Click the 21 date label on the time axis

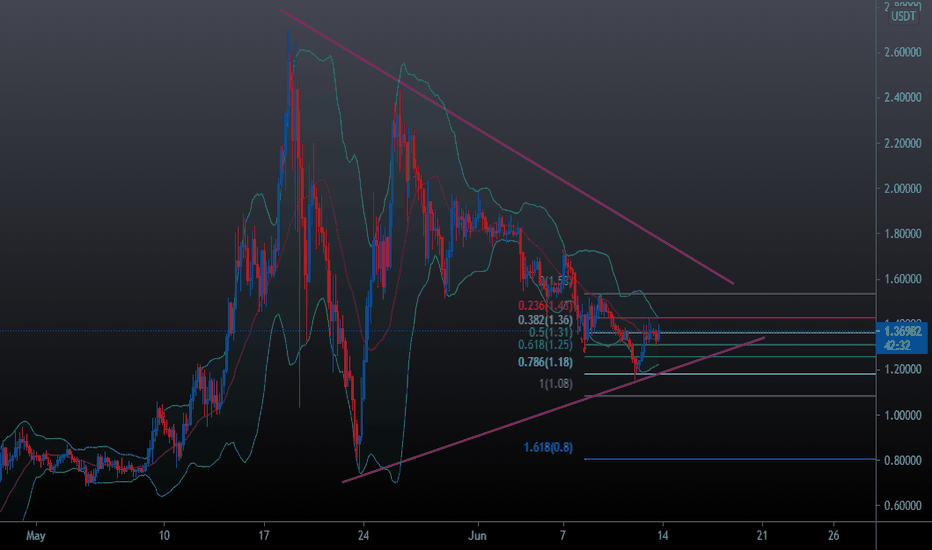point(762,535)
